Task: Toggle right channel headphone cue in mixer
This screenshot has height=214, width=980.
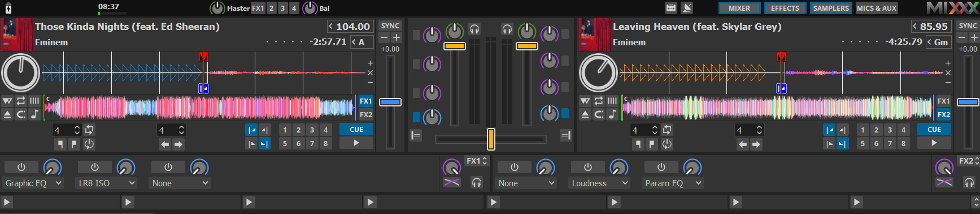Action: tap(507, 29)
